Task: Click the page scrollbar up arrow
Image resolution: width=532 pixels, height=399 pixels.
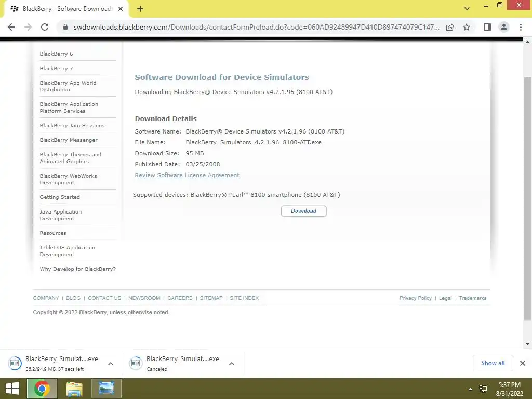Action: (528, 42)
